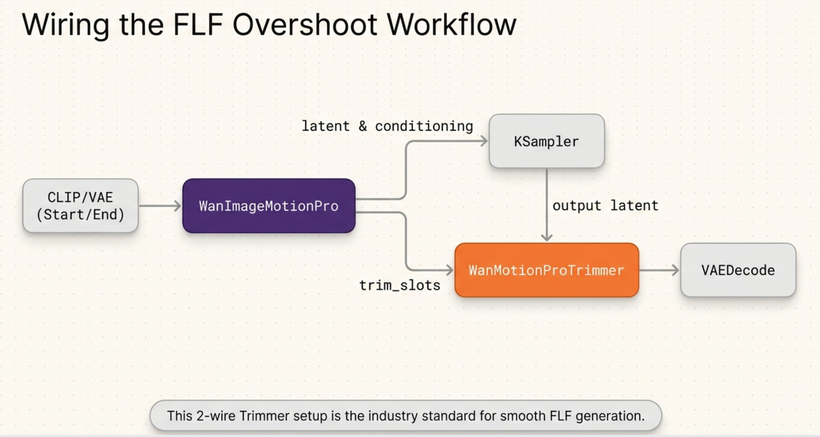Click the upward curved wire toward KSampler
820x437 pixels.
point(406,170)
